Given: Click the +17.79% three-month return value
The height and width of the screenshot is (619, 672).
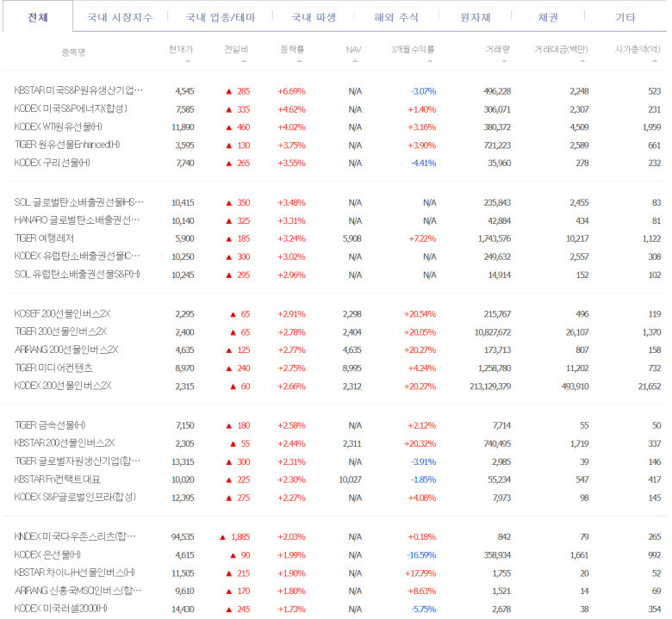Looking at the screenshot, I should pos(420,573).
